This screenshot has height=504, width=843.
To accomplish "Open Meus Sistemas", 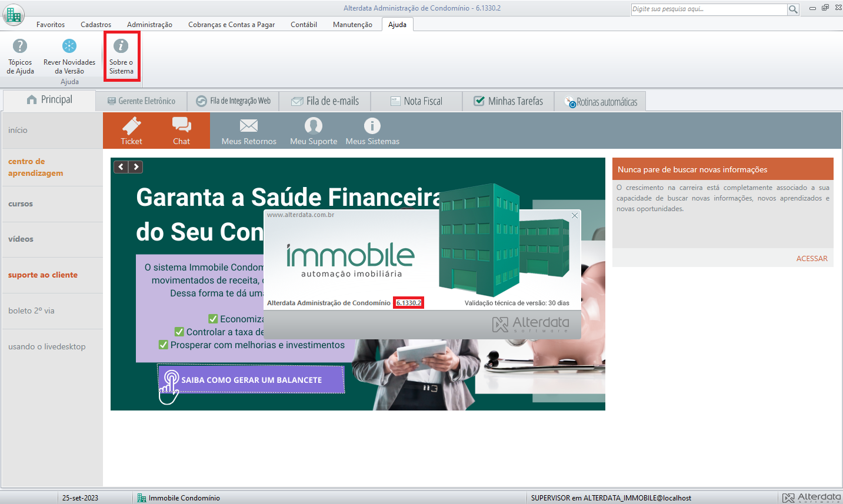I will pos(372,131).
